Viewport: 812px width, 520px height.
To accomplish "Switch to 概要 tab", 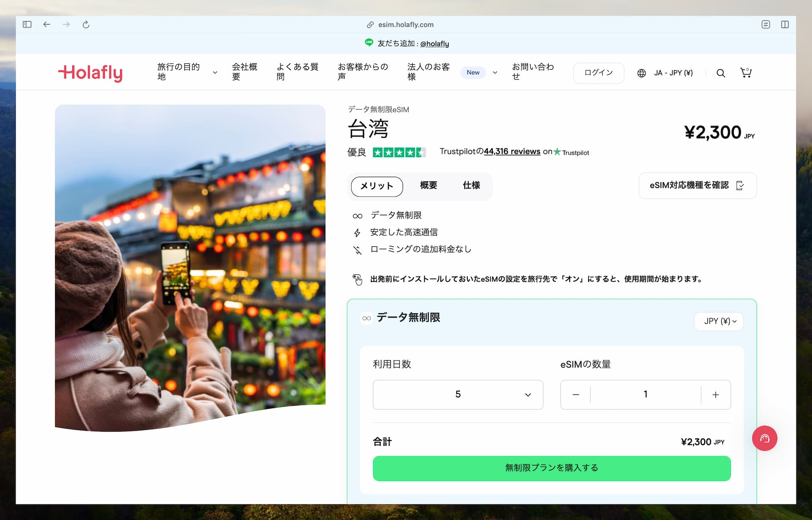I will [428, 186].
